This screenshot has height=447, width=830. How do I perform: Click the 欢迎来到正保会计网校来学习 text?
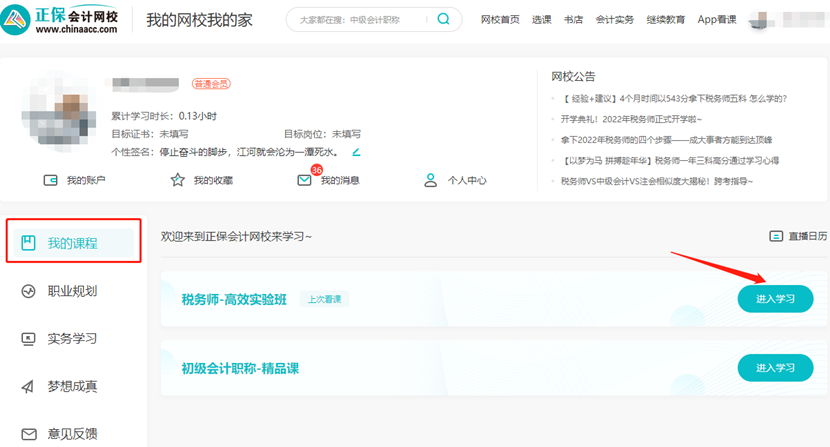[236, 237]
